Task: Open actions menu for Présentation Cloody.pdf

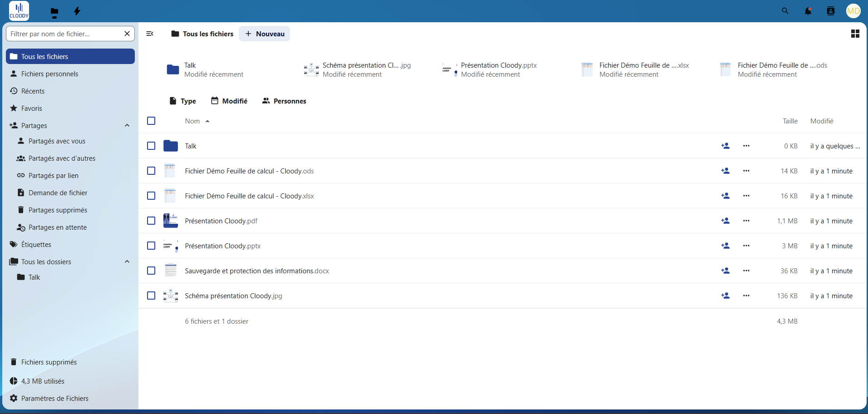Action: (x=746, y=221)
